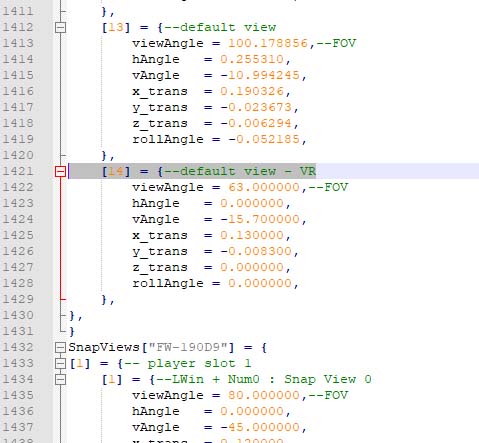
Task: Click line number 1411
Action: (x=18, y=11)
